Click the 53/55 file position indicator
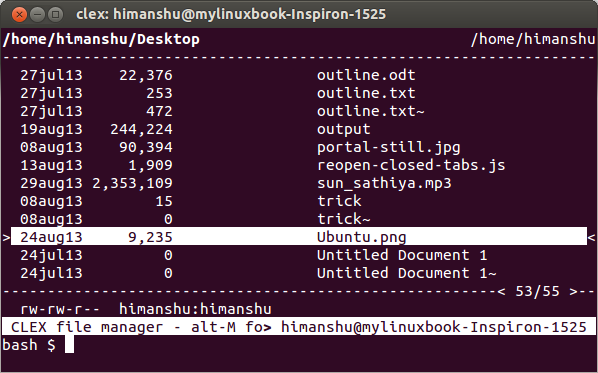 [x=537, y=291]
